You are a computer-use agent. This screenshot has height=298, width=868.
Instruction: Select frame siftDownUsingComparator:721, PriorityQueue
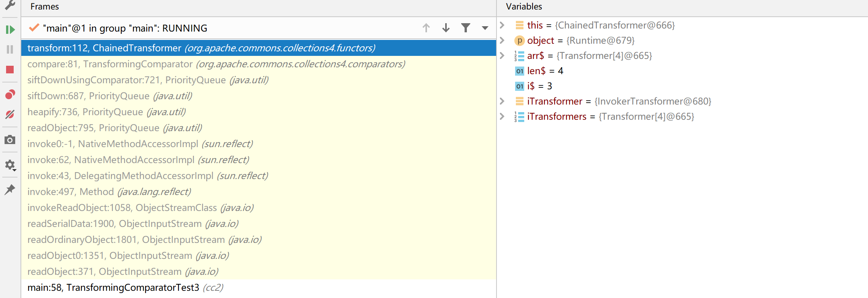(x=259, y=80)
